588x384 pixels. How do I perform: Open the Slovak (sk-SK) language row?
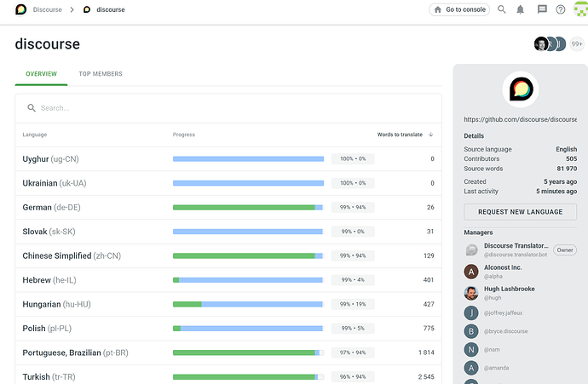point(228,232)
